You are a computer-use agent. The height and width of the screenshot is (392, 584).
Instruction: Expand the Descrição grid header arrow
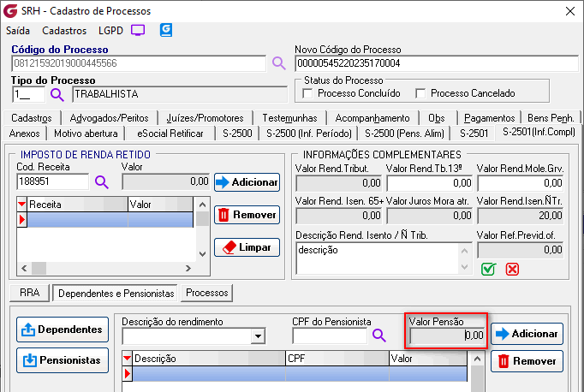point(128,358)
